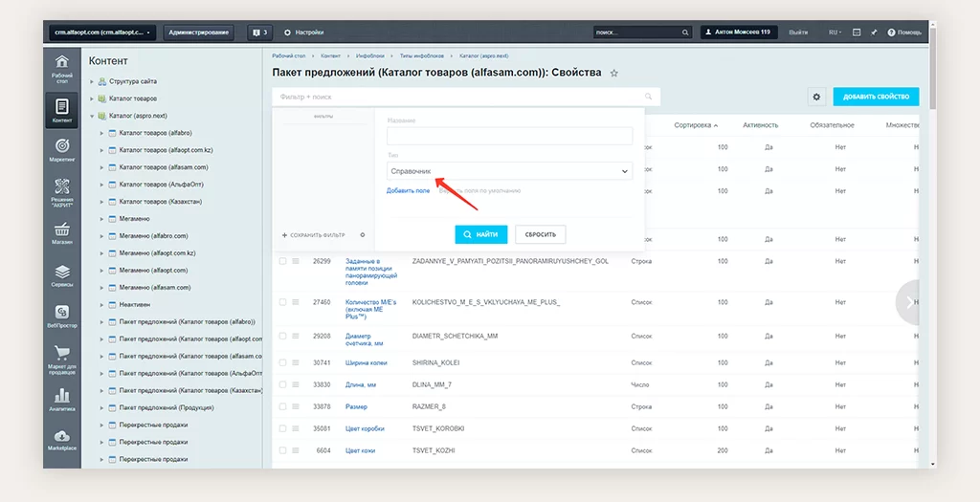
Task: Open Настройки in the top bar
Action: 304,33
